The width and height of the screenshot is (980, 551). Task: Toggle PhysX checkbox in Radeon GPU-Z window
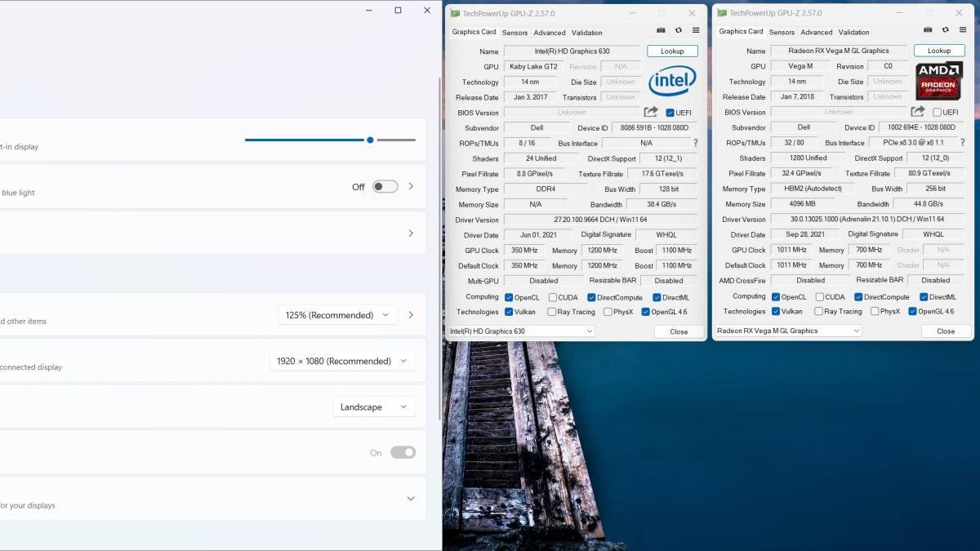(x=875, y=311)
